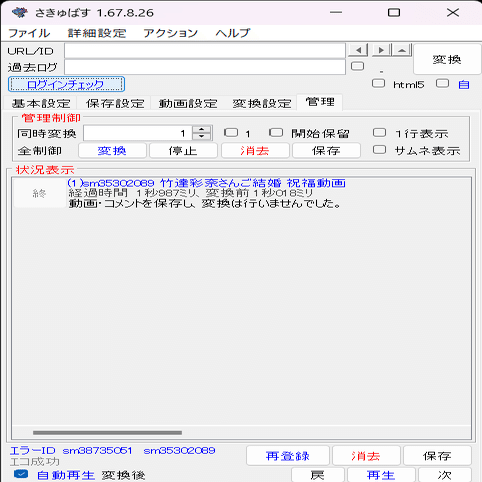
Task: Switch to the 変換設定 tab
Action: (x=261, y=103)
